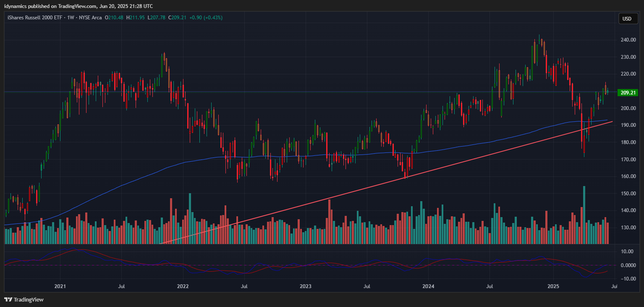The width and height of the screenshot is (644, 307).
Task: Click the tallest volume bar in 2025
Action: 584,215
